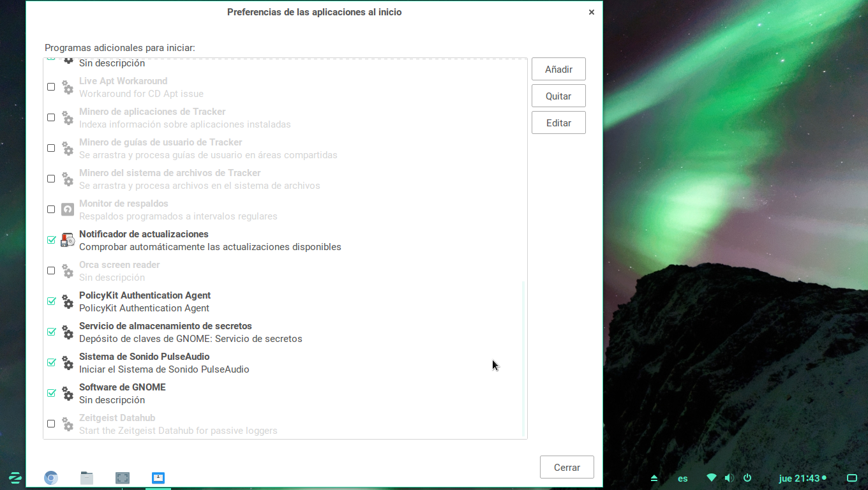Image resolution: width=868 pixels, height=490 pixels.
Task: Uncheck PolicyKit Authentication Agent
Action: coord(51,301)
